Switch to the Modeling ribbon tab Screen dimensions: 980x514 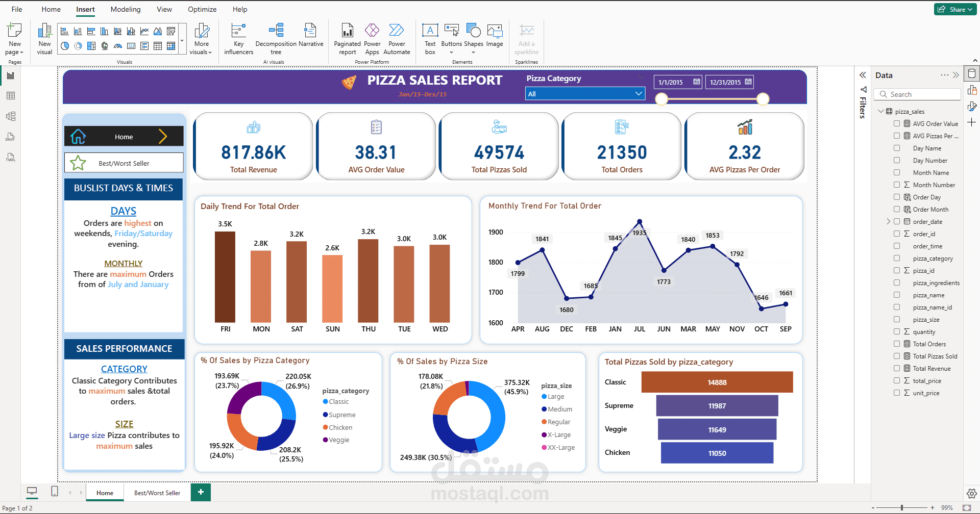coord(125,9)
